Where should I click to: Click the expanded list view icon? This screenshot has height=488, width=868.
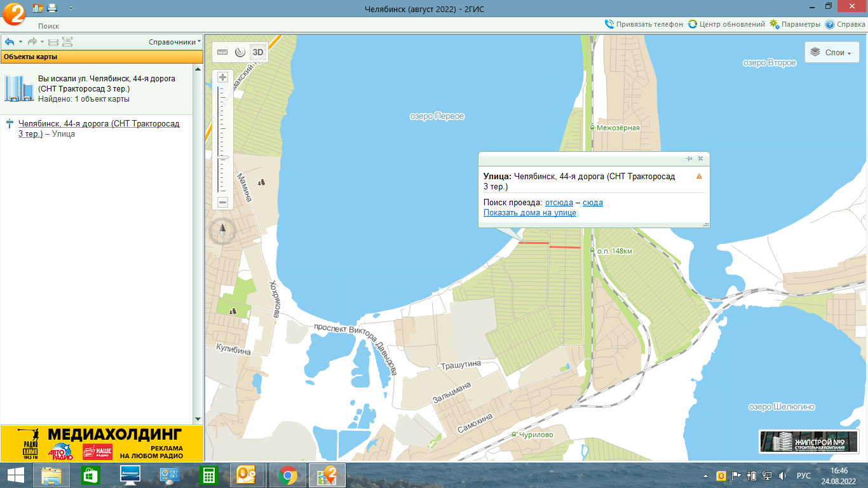[67, 42]
